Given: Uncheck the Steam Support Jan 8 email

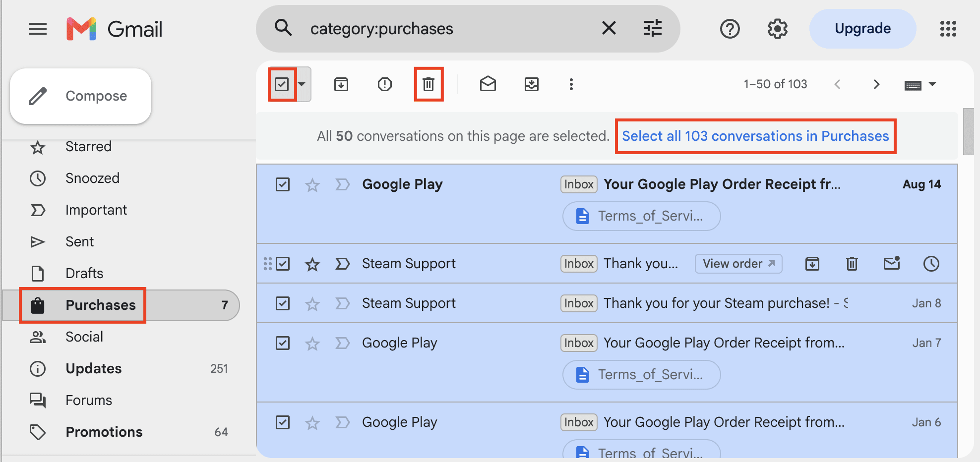Looking at the screenshot, I should point(283,303).
